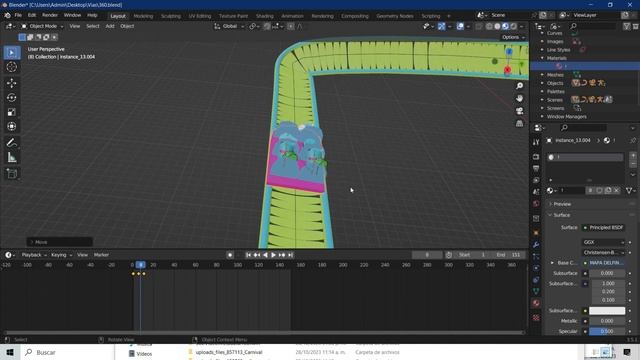Toggle snapping magnet in header
The height and width of the screenshot is (360, 640).
click(267, 26)
